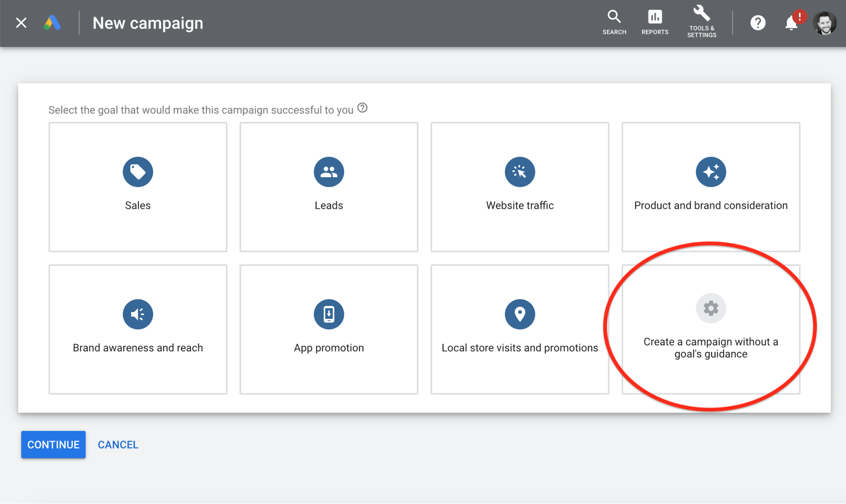Viewport: 846px width, 504px height.
Task: Select the Leads goal option
Action: [x=328, y=186]
